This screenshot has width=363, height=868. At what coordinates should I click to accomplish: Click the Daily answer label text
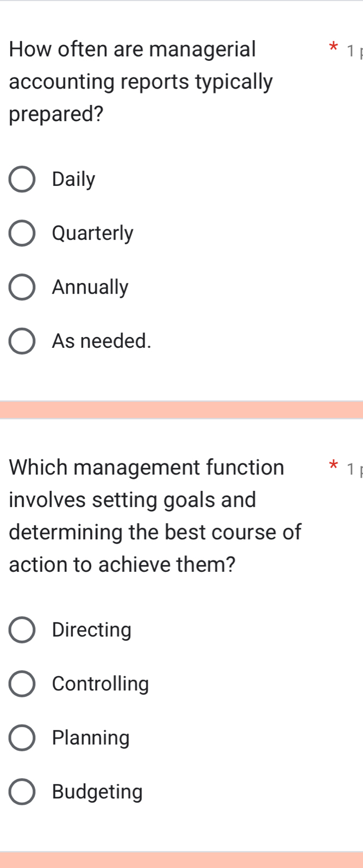tap(72, 179)
